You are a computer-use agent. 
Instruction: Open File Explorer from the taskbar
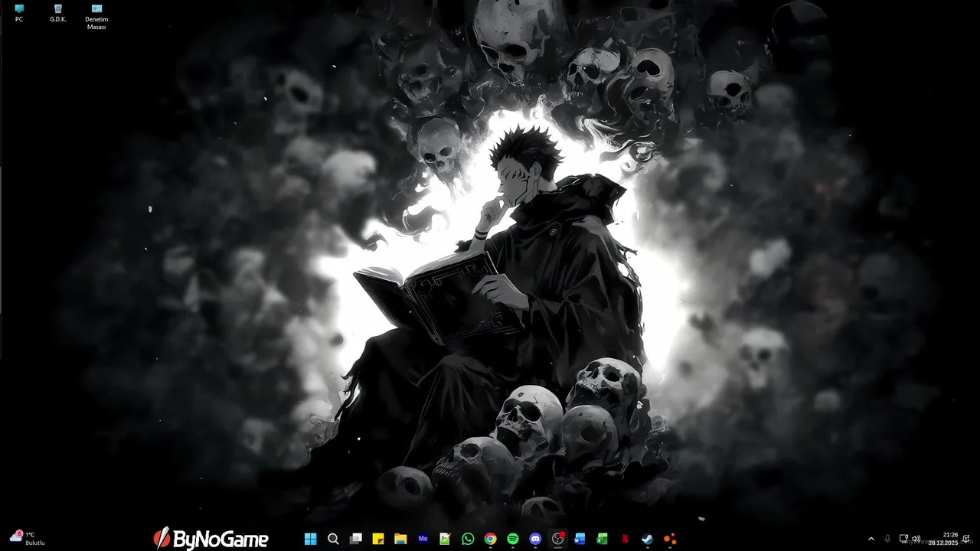(400, 539)
